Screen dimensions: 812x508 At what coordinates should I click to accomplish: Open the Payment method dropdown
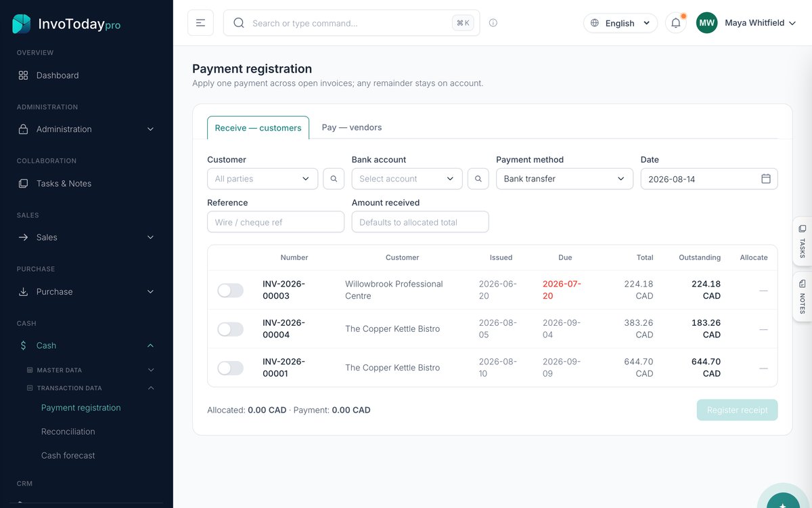(564, 179)
